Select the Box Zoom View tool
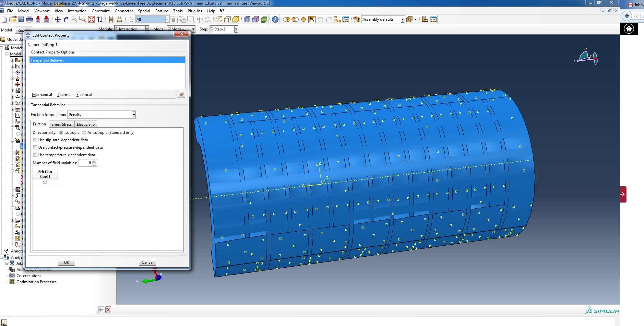 point(83,19)
